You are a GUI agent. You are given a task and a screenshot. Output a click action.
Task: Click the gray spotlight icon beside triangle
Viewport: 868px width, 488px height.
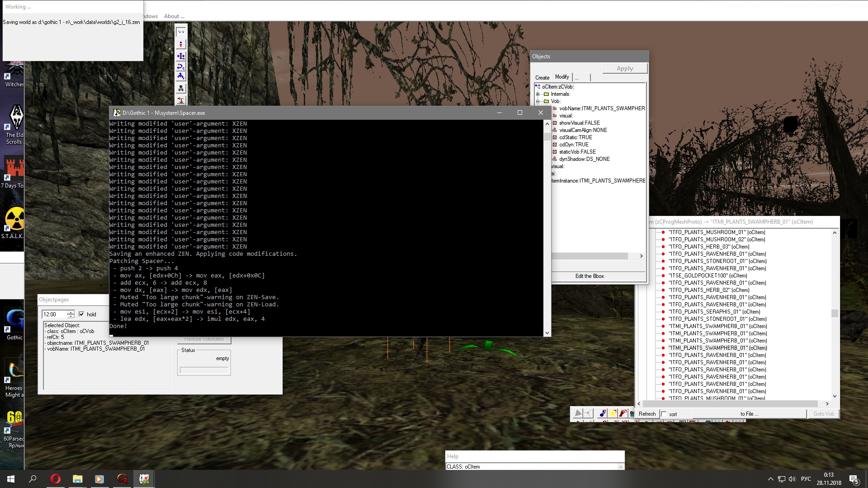[x=588, y=413]
